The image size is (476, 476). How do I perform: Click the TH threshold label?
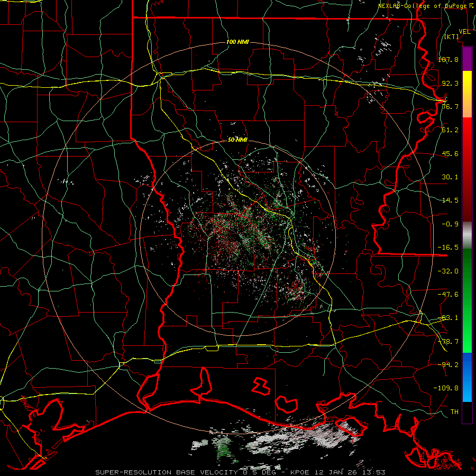tap(454, 412)
